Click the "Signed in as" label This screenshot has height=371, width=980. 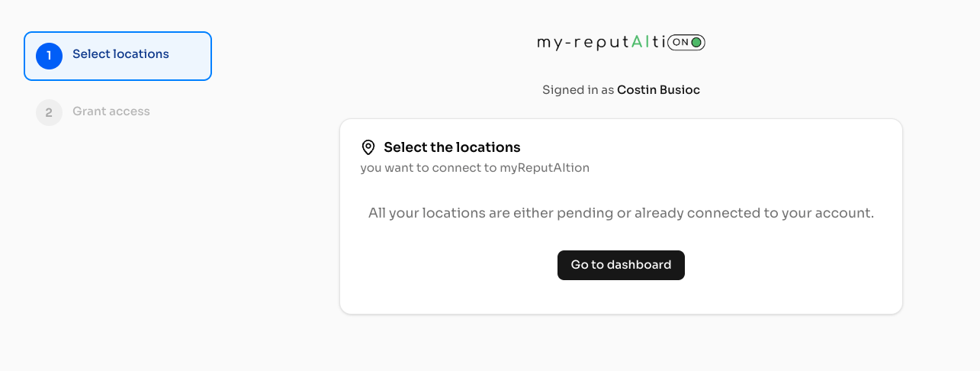click(578, 90)
